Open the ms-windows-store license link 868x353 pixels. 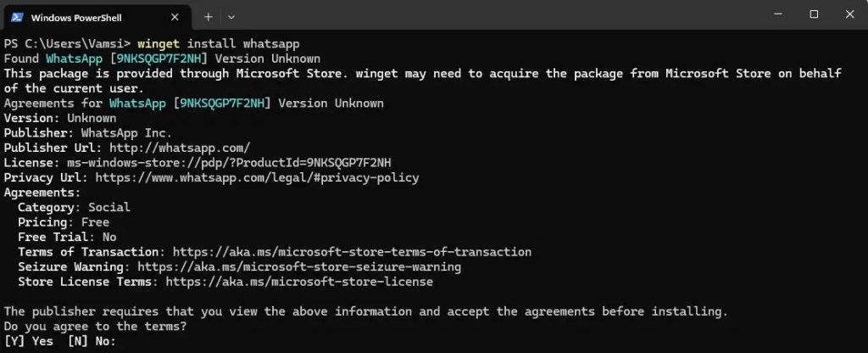229,163
